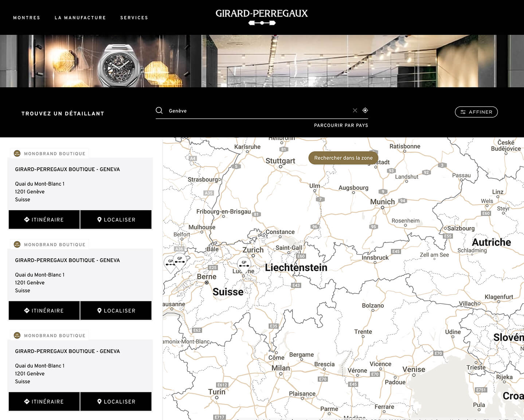Click the Autriche country label

point(491,242)
